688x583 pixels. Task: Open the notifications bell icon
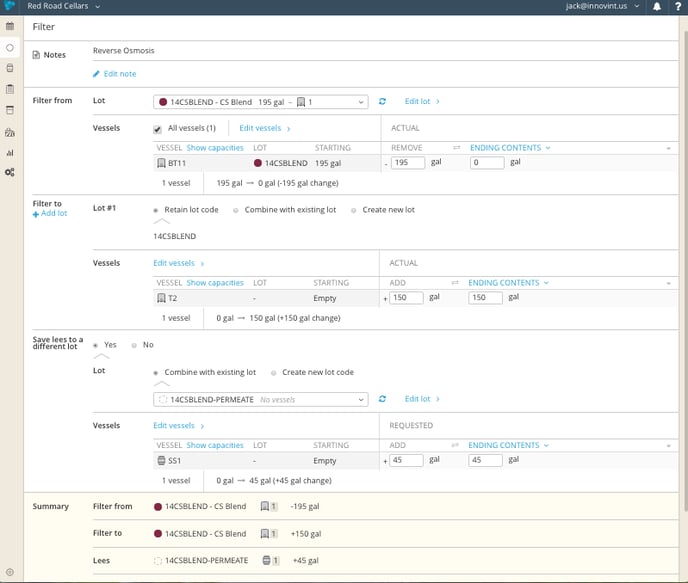click(x=657, y=7)
